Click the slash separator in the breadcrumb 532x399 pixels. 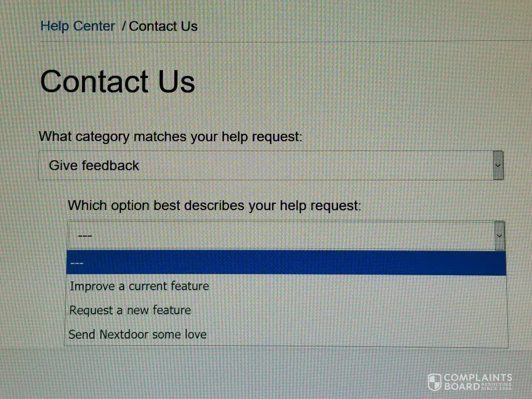[124, 26]
